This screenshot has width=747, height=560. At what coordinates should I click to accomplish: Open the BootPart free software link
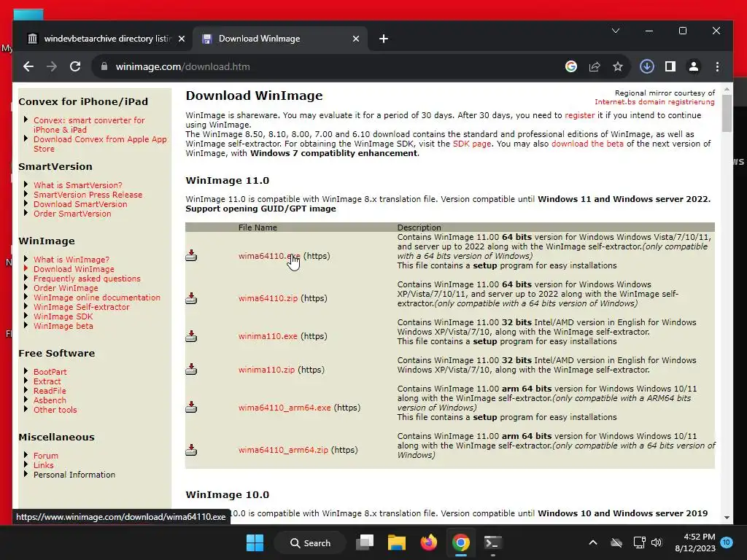pos(50,372)
